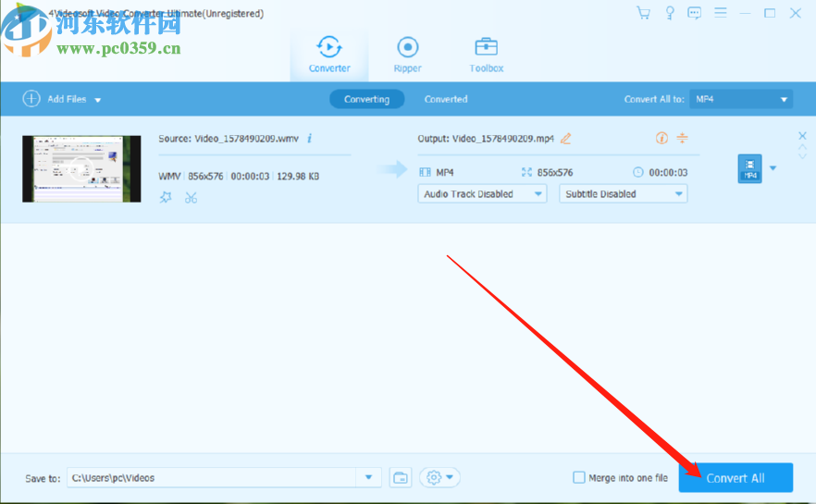The width and height of the screenshot is (816, 504).
Task: Open the cut scissors tool
Action: [x=191, y=198]
